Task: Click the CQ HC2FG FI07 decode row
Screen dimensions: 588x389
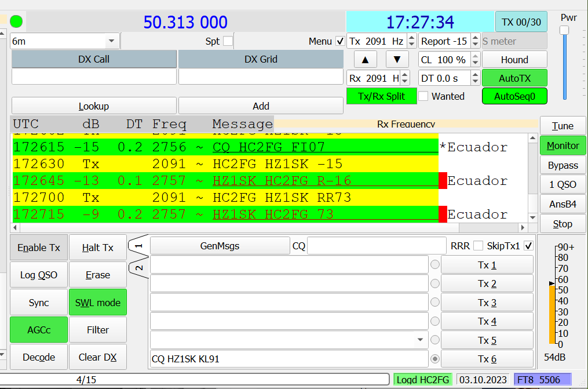Action: 225,147
